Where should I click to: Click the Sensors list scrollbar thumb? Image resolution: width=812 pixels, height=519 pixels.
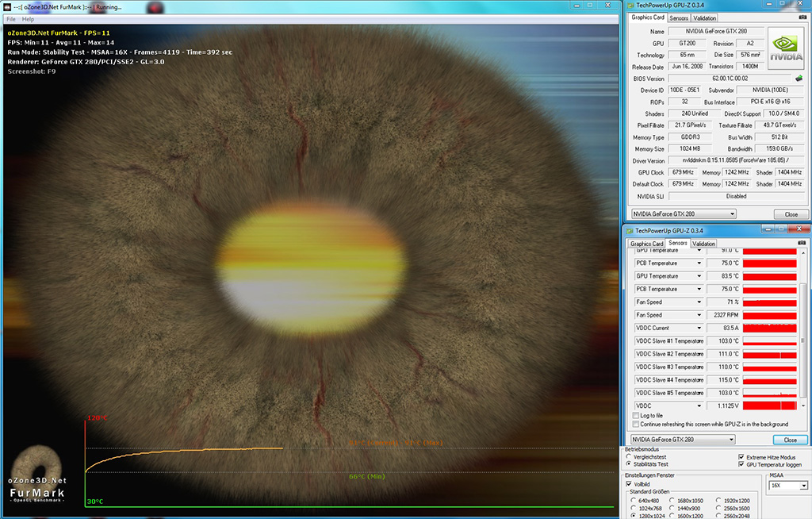pyautogui.click(x=803, y=340)
